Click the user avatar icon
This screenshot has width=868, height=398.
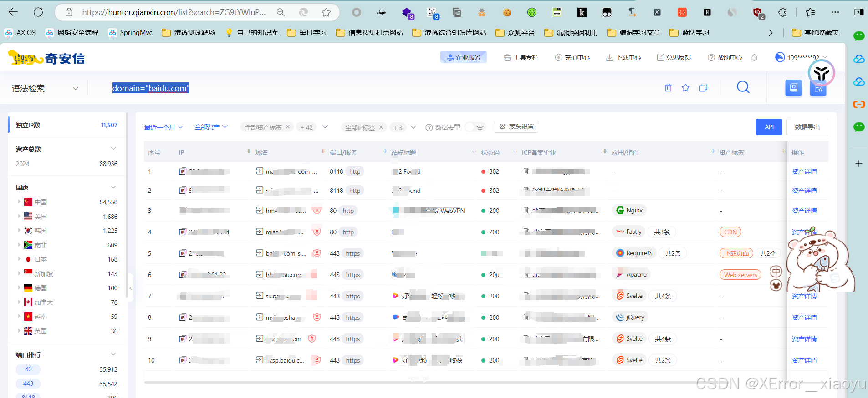(780, 57)
